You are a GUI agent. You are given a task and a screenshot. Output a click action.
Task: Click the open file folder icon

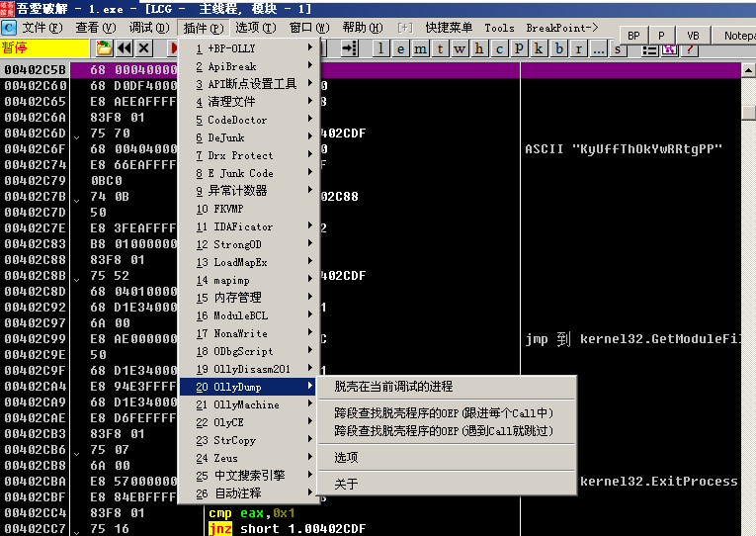point(104,48)
